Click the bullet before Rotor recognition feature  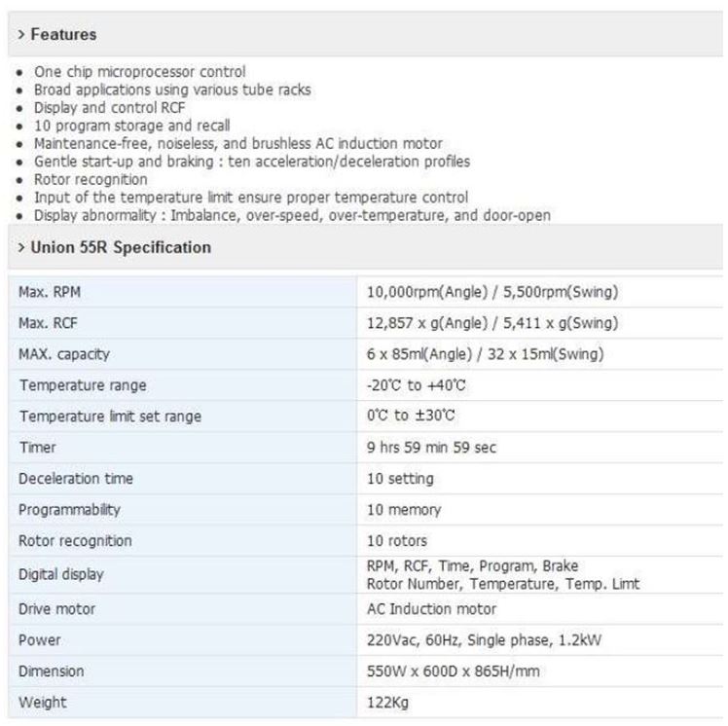pos(21,180)
